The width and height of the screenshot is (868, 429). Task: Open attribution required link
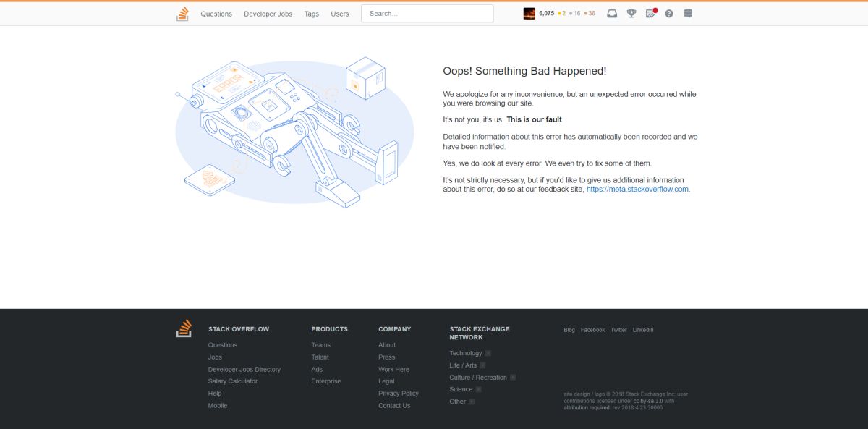587,408
